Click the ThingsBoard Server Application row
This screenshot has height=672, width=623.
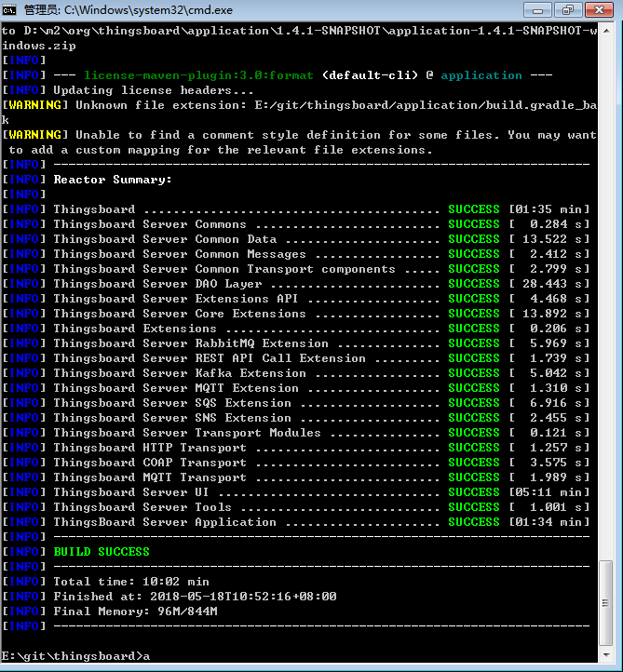tap(296, 522)
